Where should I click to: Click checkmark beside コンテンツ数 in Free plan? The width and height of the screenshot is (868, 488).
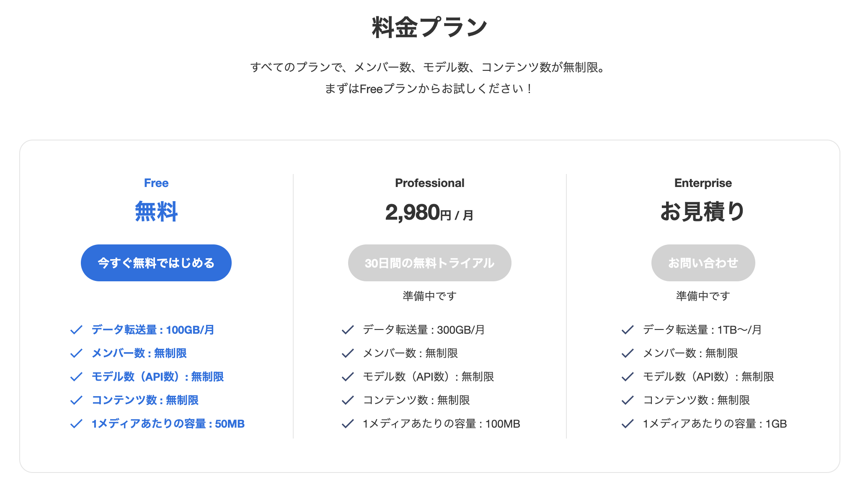[x=76, y=401]
